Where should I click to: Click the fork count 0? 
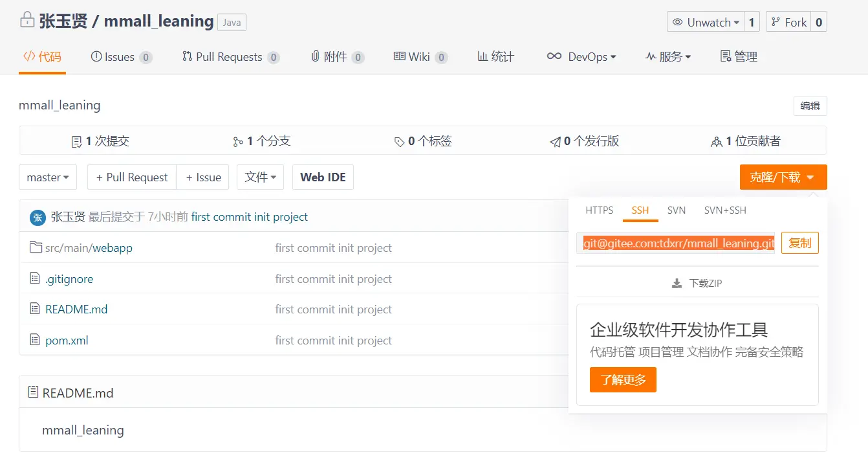pos(819,22)
